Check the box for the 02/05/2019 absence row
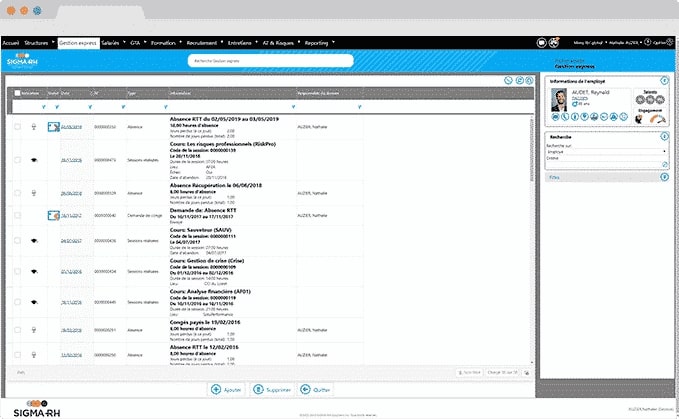 [17, 127]
